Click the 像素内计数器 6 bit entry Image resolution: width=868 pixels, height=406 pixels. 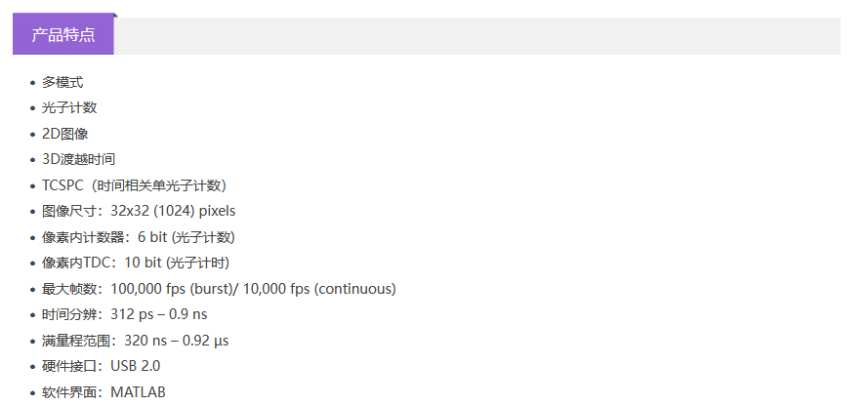(138, 237)
